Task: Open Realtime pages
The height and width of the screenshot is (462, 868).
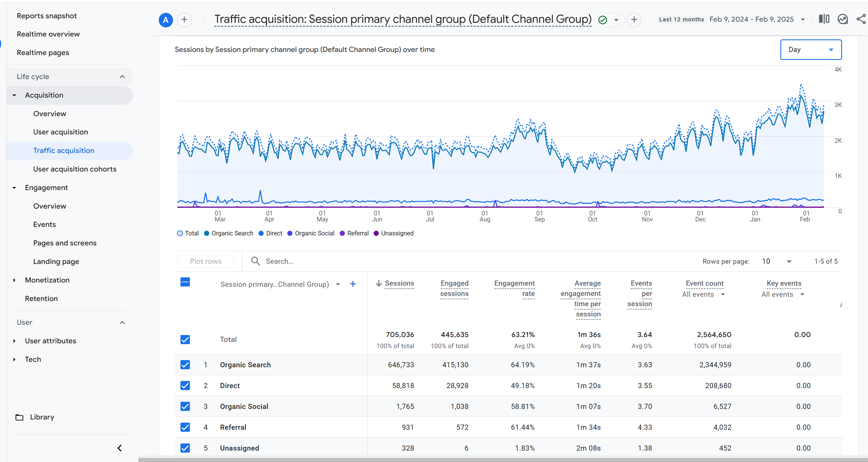Action: pos(43,53)
